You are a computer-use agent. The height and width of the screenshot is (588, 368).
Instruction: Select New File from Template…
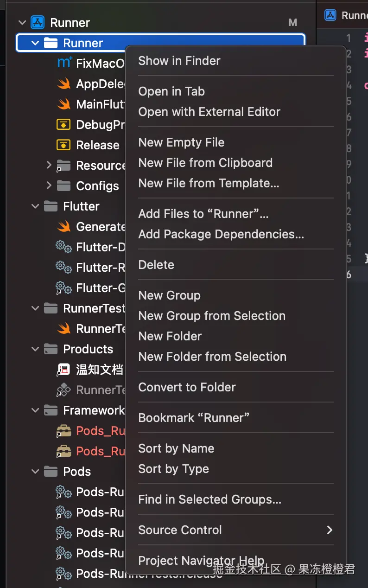[209, 183]
